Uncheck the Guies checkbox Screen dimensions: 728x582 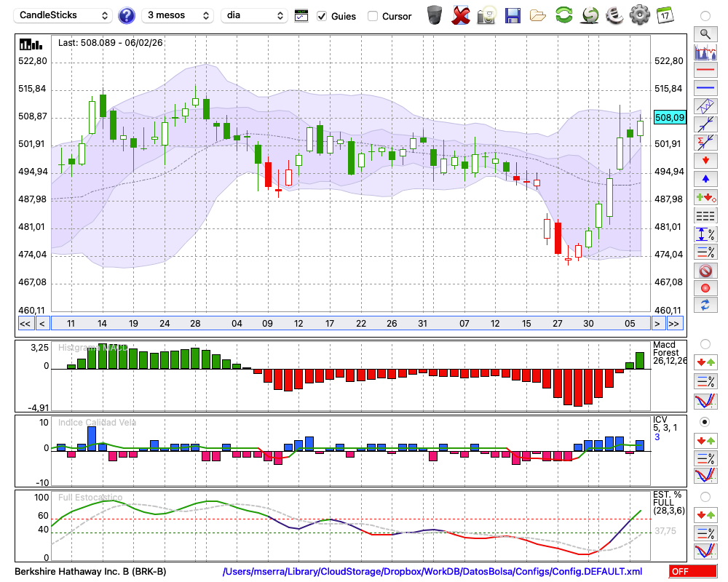pyautogui.click(x=322, y=16)
